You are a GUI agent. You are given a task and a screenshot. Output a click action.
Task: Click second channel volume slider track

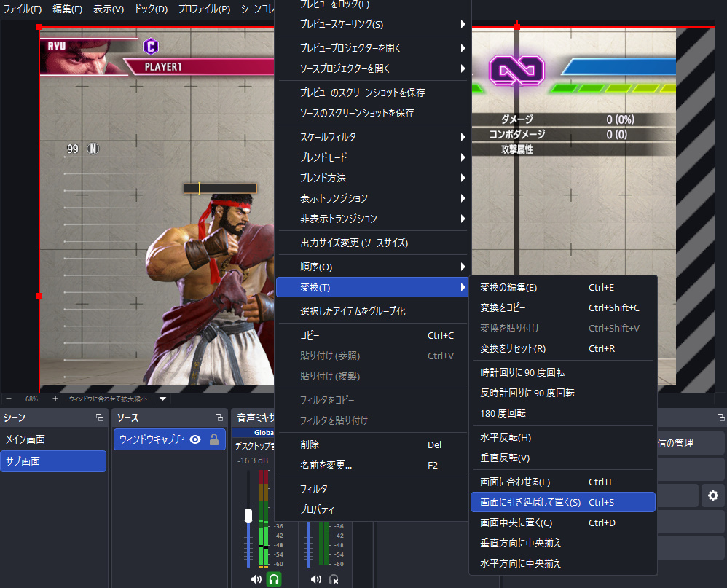click(x=309, y=544)
